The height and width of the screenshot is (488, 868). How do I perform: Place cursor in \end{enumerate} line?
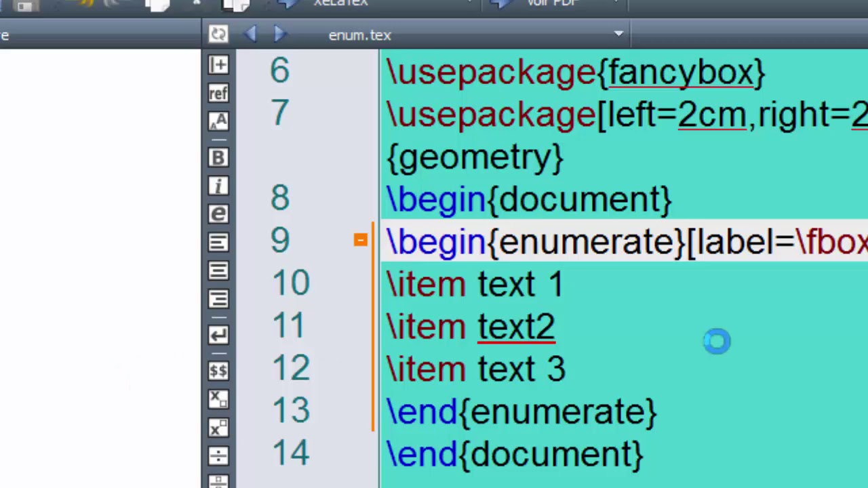click(x=521, y=411)
